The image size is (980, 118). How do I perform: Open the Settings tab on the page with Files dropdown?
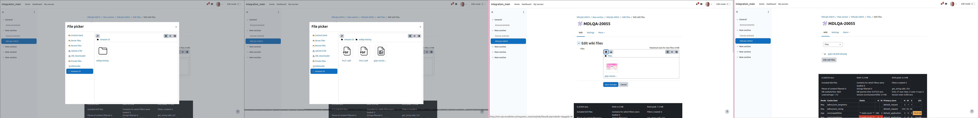835,32
